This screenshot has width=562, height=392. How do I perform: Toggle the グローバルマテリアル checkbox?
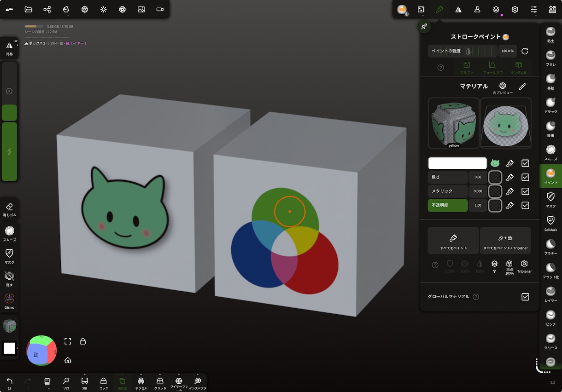coord(525,297)
